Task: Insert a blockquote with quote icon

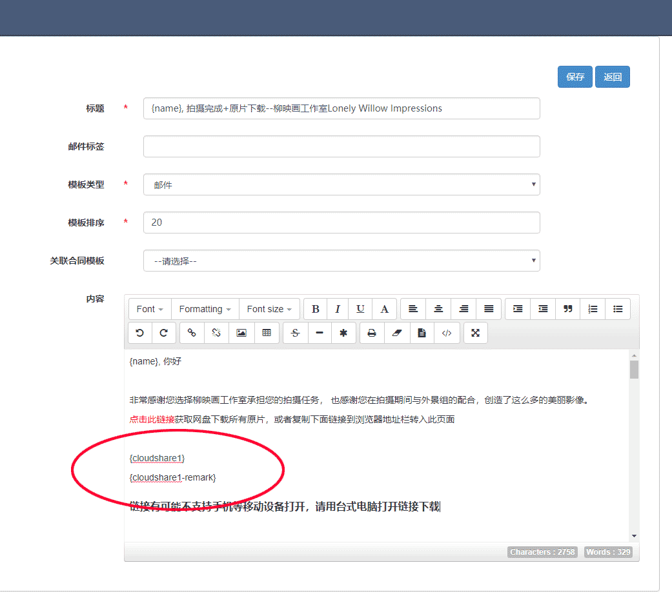Action: click(x=567, y=309)
